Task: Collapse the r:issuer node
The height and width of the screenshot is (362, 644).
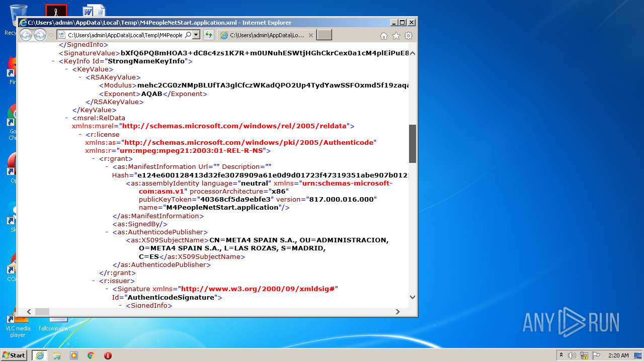Action: [94, 281]
